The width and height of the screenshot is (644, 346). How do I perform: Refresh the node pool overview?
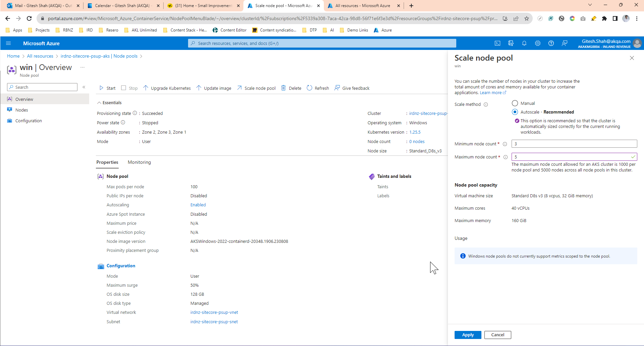pos(318,88)
